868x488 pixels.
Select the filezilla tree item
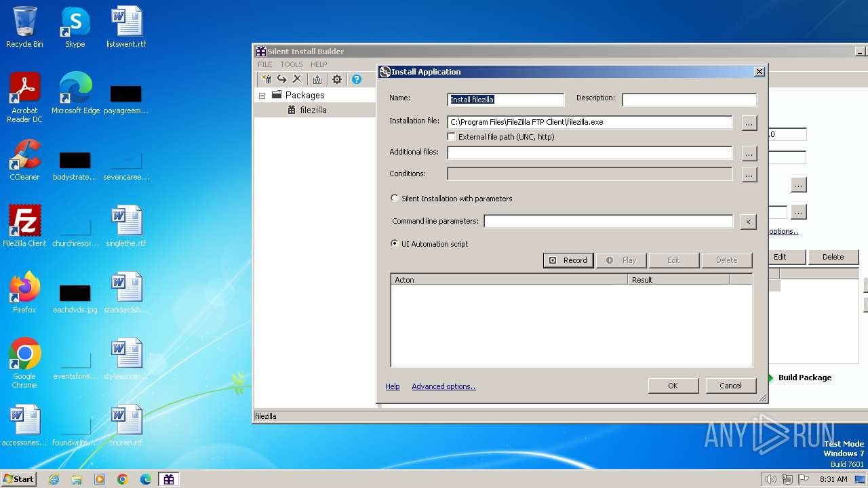(313, 110)
